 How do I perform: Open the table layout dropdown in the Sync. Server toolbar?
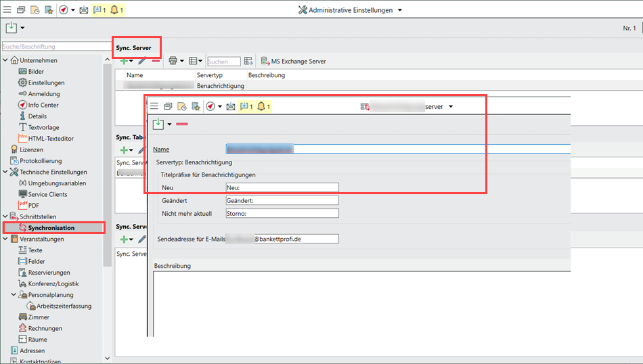(196, 61)
